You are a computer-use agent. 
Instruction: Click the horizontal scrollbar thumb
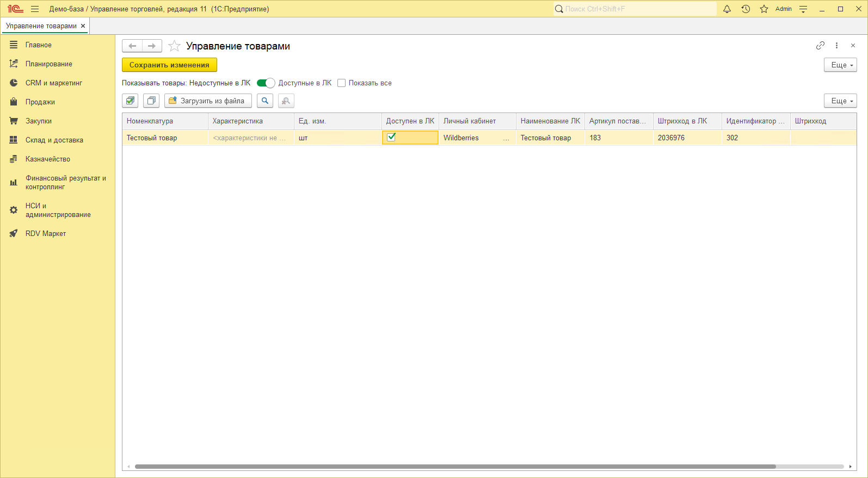click(x=455, y=467)
